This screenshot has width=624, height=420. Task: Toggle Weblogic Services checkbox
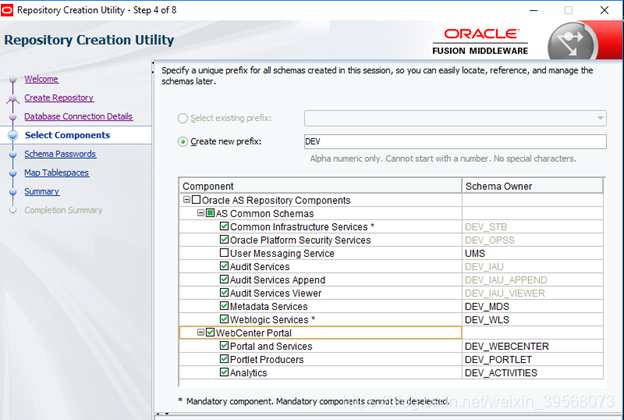224,319
